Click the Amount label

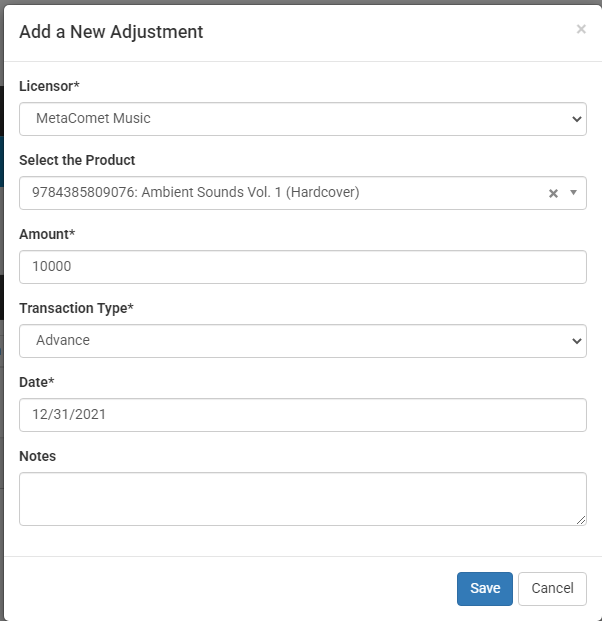(47, 234)
